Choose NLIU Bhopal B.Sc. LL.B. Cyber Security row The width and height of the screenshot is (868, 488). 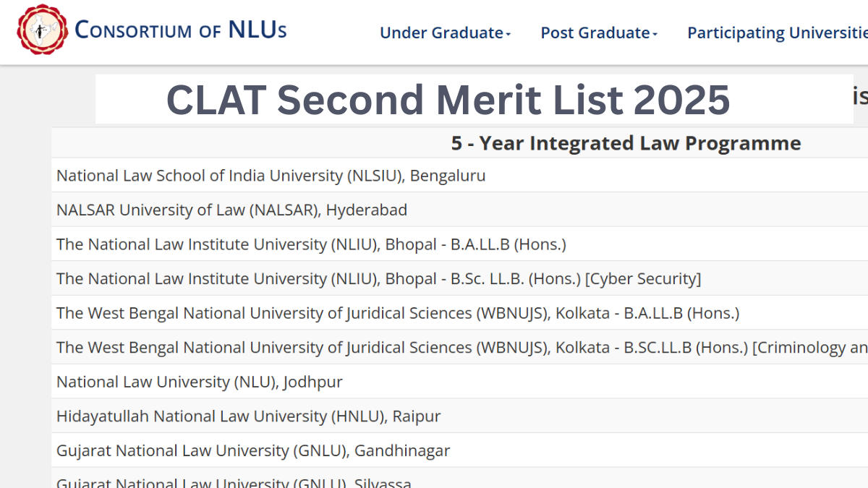378,279
